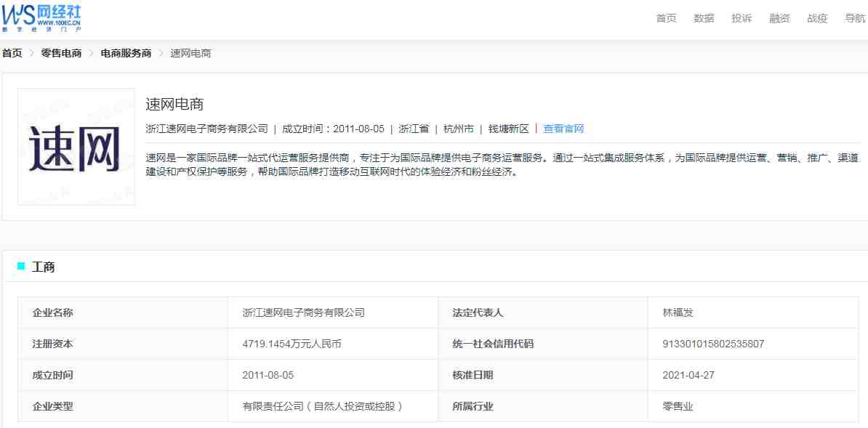Open the 融资 navigation menu item
This screenshot has height=428, width=868.
coord(779,18)
